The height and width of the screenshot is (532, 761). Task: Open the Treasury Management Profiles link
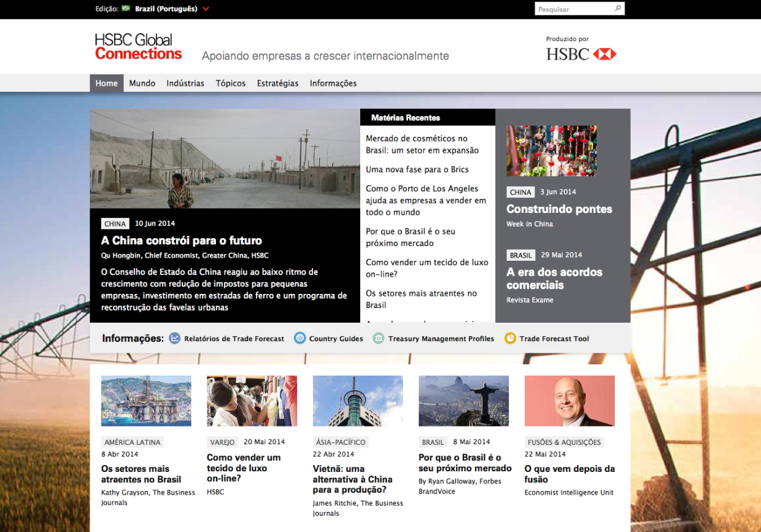point(441,339)
